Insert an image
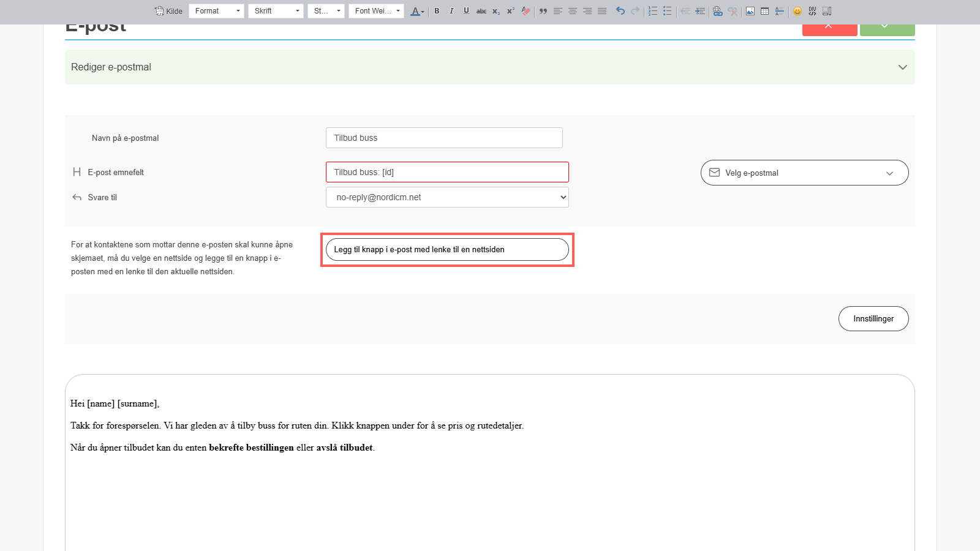Screen dimensions: 980x551 [750, 11]
